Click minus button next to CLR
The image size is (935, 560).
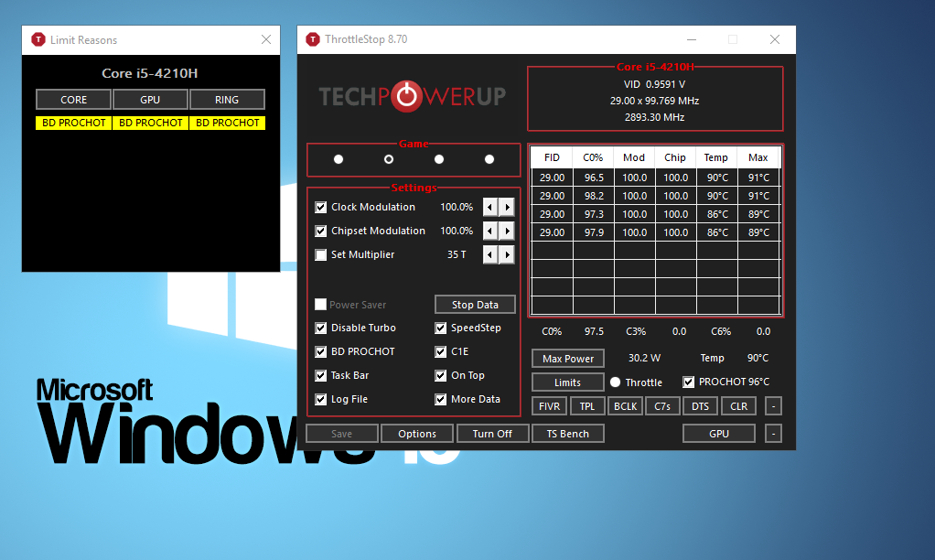coord(773,406)
